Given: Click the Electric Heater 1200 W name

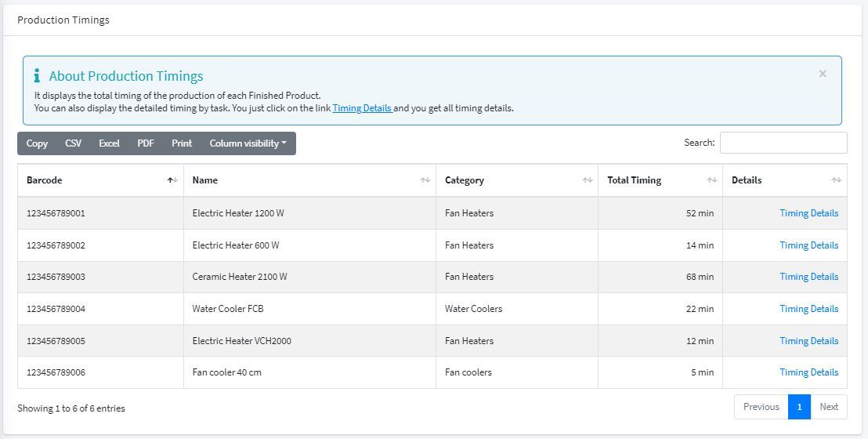Looking at the screenshot, I should pyautogui.click(x=238, y=213).
